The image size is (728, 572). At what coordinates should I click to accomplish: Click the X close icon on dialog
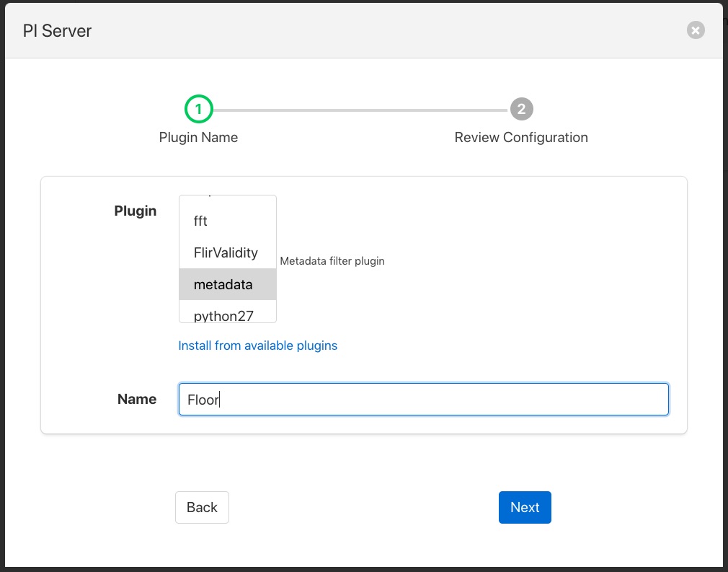[x=695, y=30]
